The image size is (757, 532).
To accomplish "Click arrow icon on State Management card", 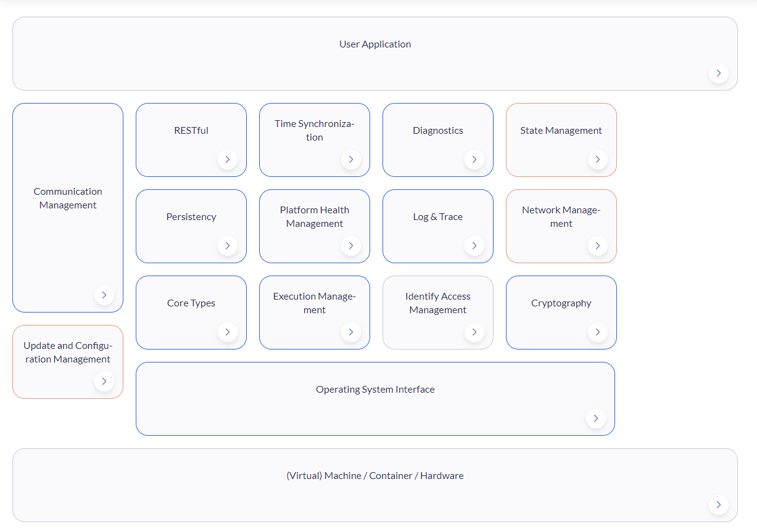I will tap(597, 160).
